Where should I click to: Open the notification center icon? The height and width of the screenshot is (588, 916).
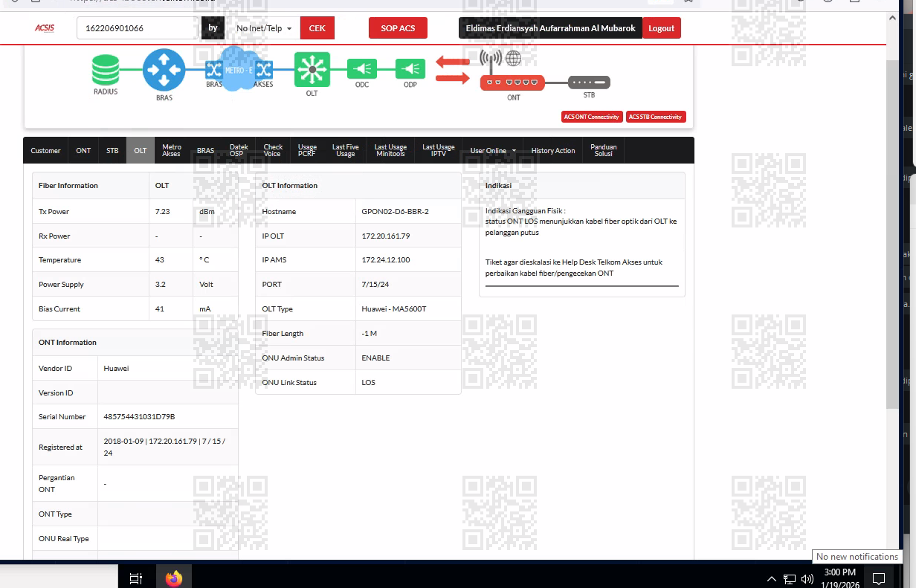[x=878, y=578]
